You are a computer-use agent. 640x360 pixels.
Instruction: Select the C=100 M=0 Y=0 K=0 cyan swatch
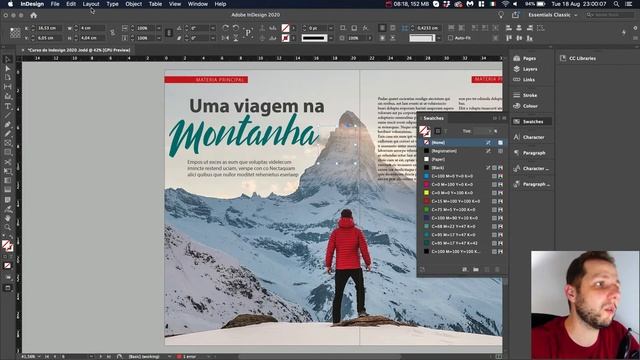[x=463, y=176]
